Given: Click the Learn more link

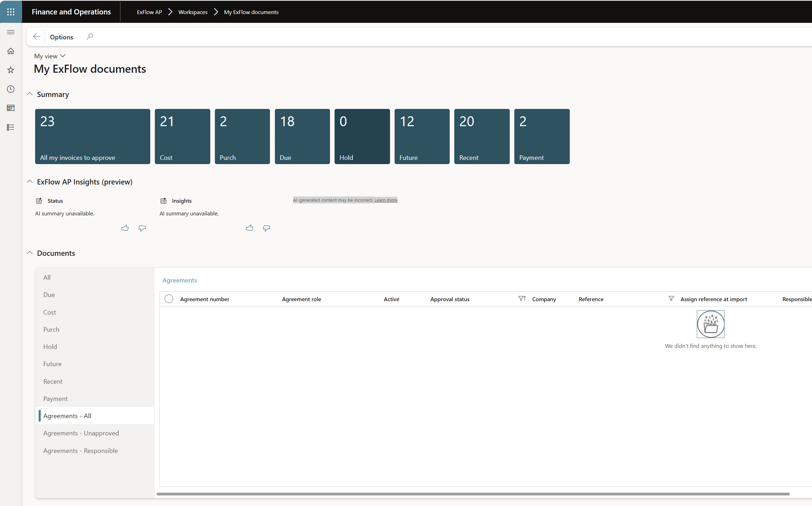Looking at the screenshot, I should (x=386, y=200).
